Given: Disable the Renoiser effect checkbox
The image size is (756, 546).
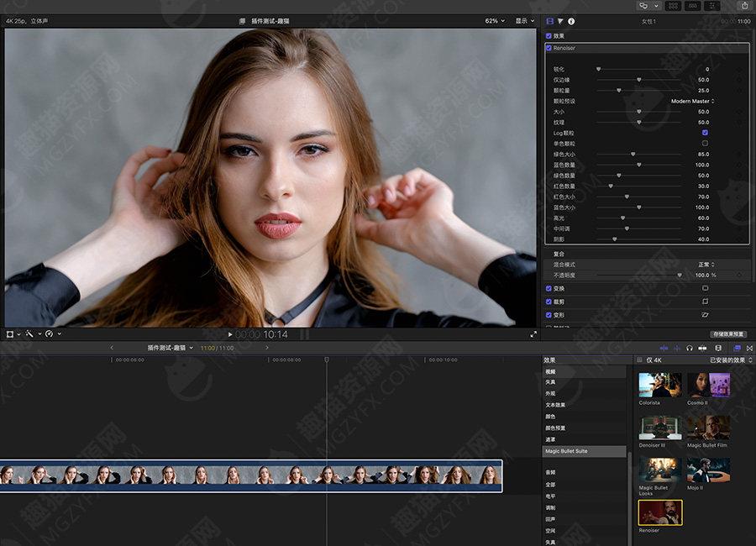Looking at the screenshot, I should (x=549, y=48).
